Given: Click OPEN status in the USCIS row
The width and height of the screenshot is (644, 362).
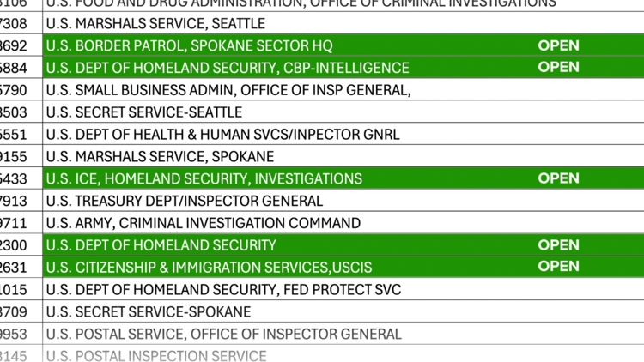Looking at the screenshot, I should (558, 268).
